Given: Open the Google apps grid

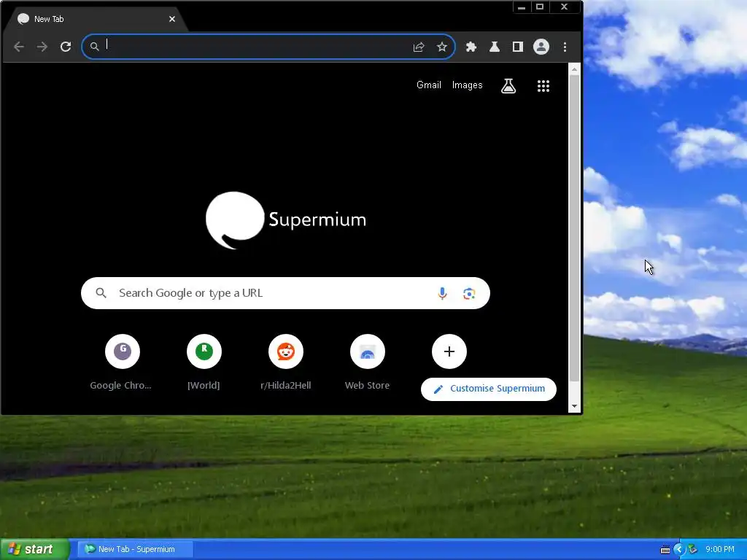Looking at the screenshot, I should 543,86.
